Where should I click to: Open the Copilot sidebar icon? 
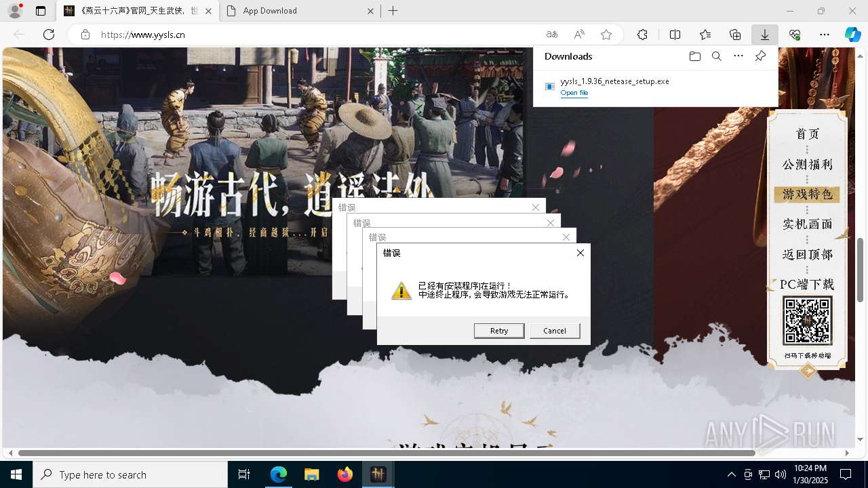[x=852, y=35]
